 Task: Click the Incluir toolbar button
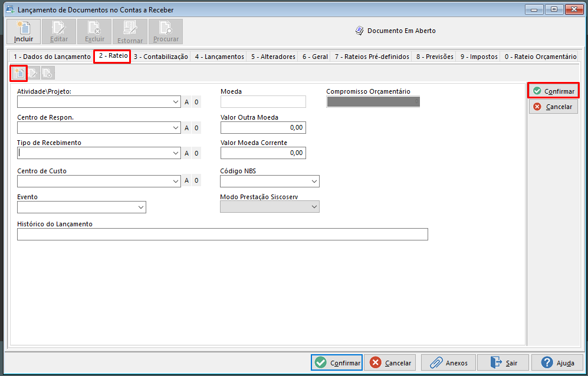[24, 32]
